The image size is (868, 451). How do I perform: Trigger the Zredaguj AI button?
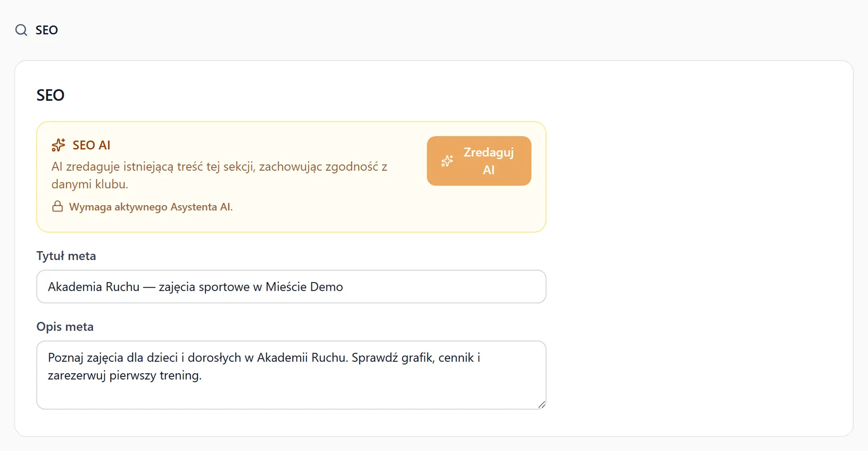tap(479, 161)
